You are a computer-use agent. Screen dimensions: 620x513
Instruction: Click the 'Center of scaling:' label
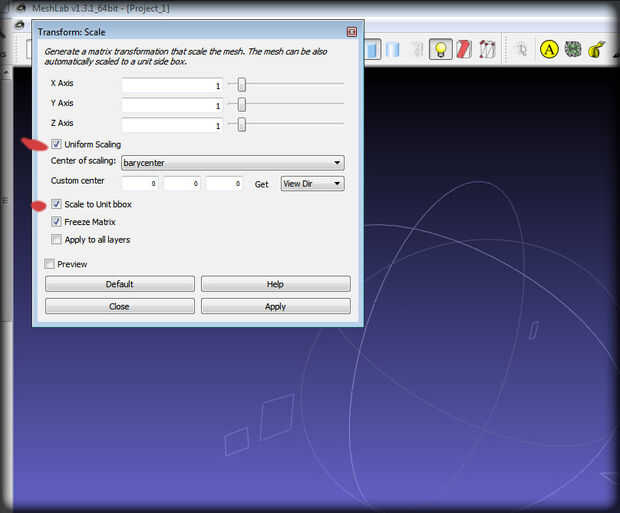[83, 161]
